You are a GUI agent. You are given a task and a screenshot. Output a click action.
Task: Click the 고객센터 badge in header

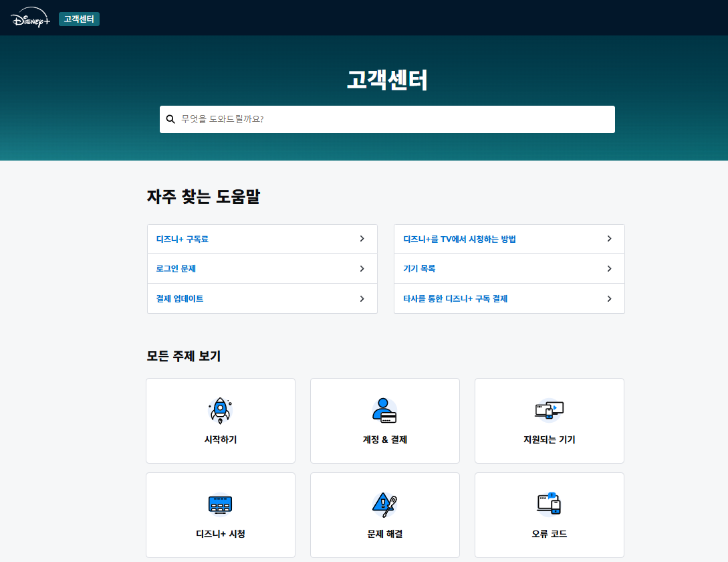click(79, 19)
